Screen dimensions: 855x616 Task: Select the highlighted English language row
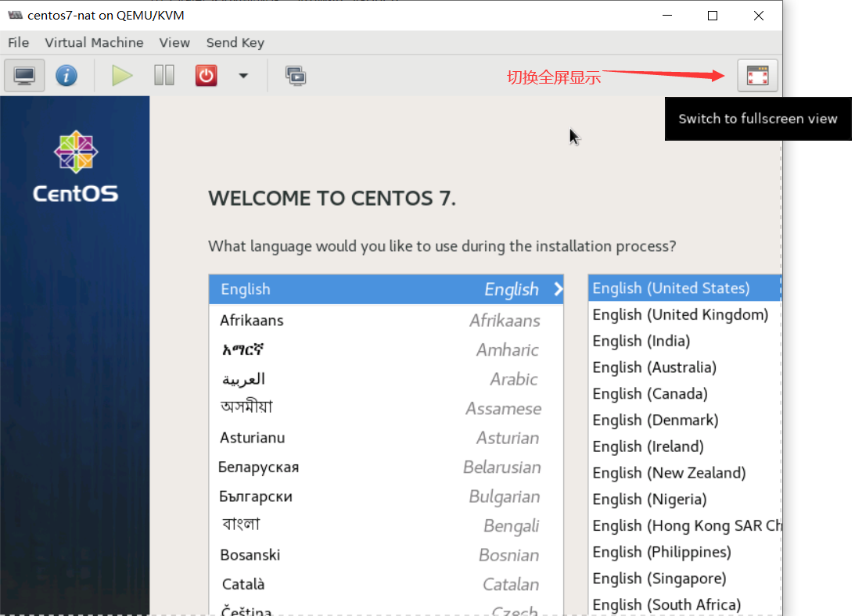pos(386,289)
